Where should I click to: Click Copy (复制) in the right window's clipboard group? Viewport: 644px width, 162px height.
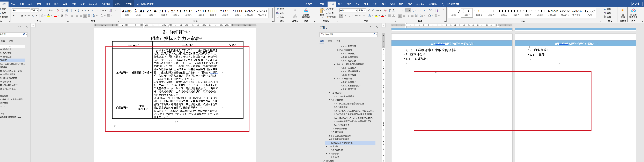click(x=330, y=13)
